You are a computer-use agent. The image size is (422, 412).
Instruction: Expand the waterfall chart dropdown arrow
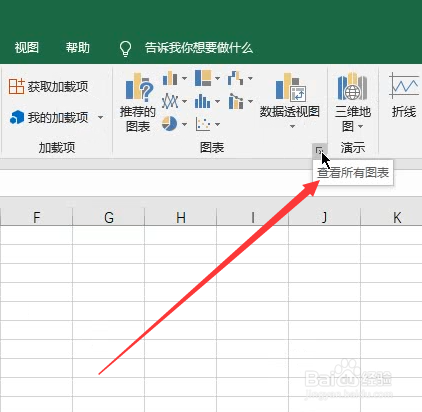[250, 78]
